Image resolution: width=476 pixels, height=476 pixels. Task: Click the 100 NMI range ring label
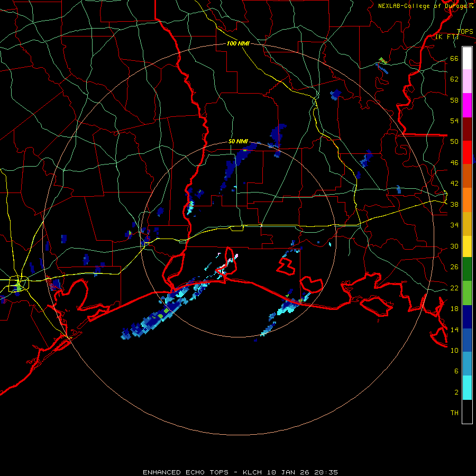click(x=238, y=43)
